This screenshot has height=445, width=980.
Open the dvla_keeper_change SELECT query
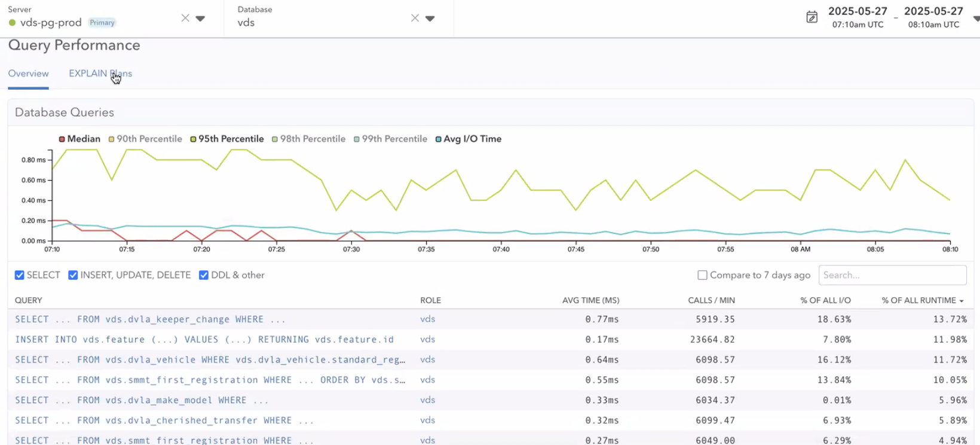pyautogui.click(x=150, y=319)
